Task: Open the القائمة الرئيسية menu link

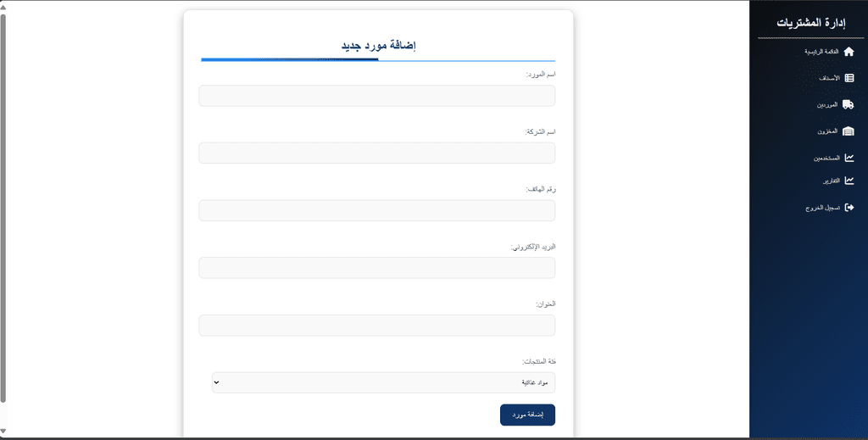Action: [x=821, y=52]
